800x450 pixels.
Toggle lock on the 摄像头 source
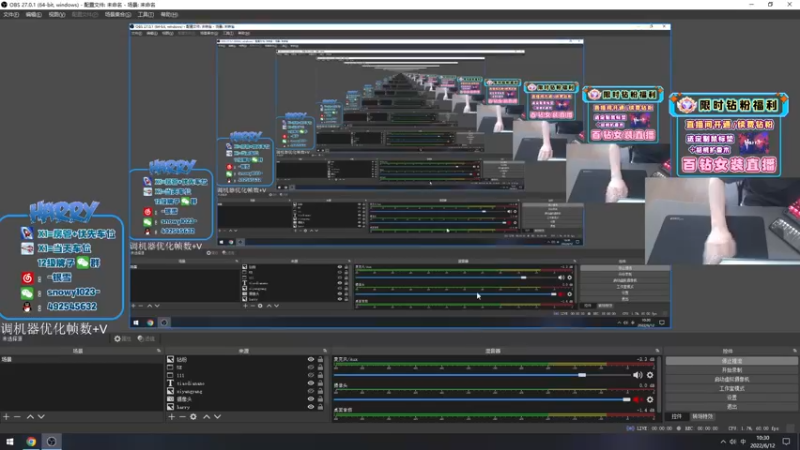click(320, 399)
